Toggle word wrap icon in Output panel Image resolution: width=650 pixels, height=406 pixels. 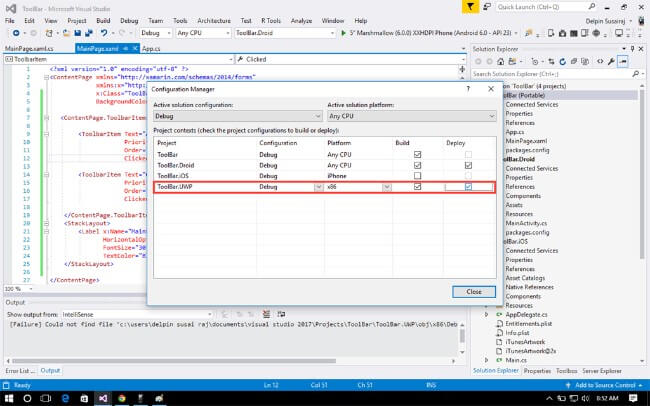click(281, 314)
